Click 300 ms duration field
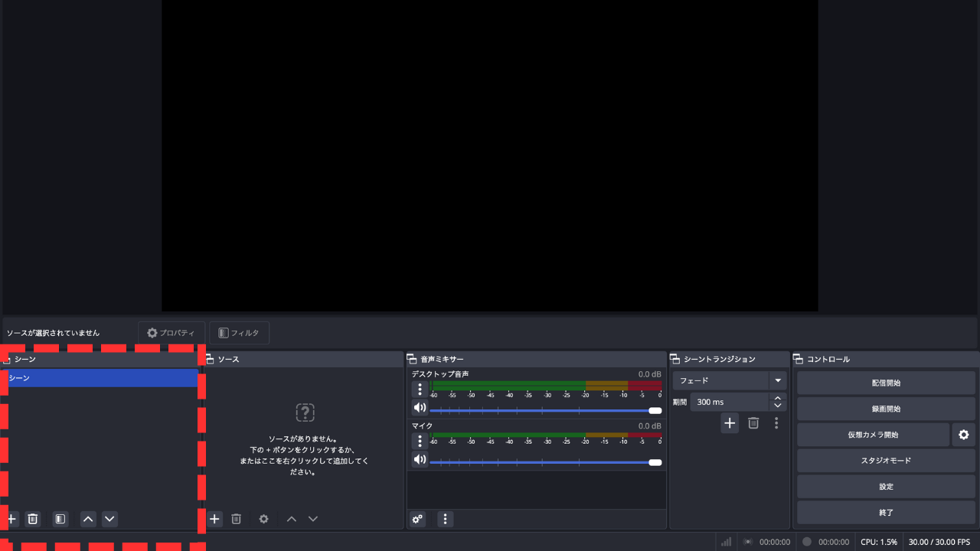The image size is (980, 551). pos(730,402)
